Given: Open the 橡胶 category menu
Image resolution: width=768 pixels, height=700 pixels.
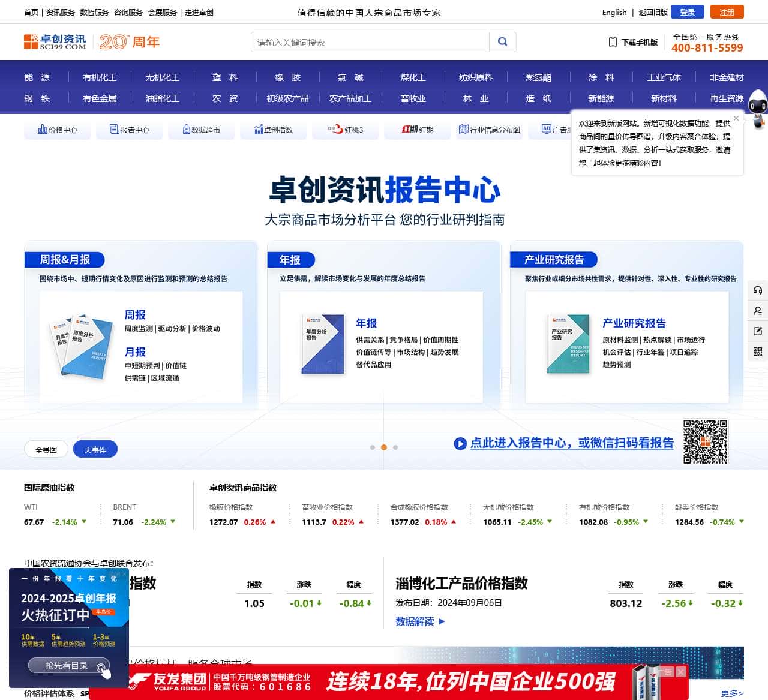Looking at the screenshot, I should 288,77.
